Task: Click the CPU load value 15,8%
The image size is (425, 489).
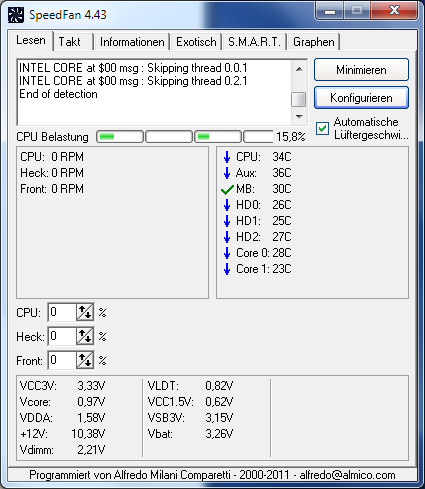Action: [x=290, y=137]
